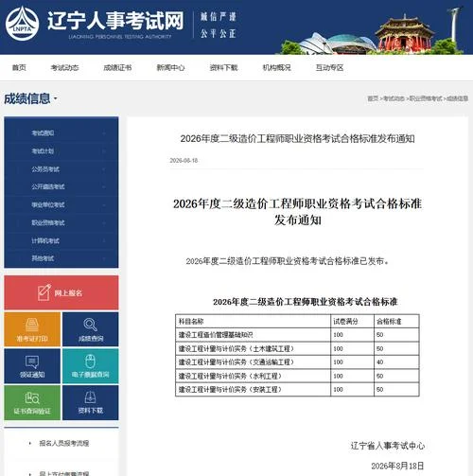Click the 证书查询验证 document-search icon
This screenshot has height=476, width=473.
[32, 397]
